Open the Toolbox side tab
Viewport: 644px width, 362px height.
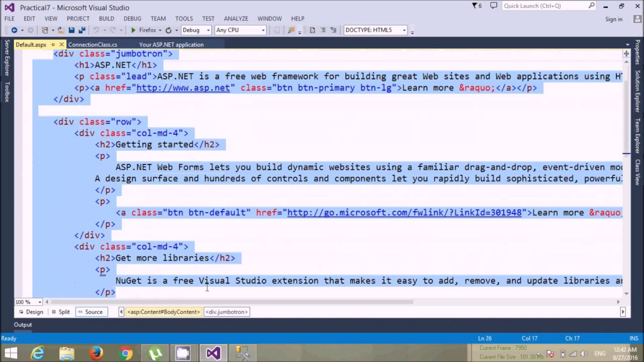7,92
